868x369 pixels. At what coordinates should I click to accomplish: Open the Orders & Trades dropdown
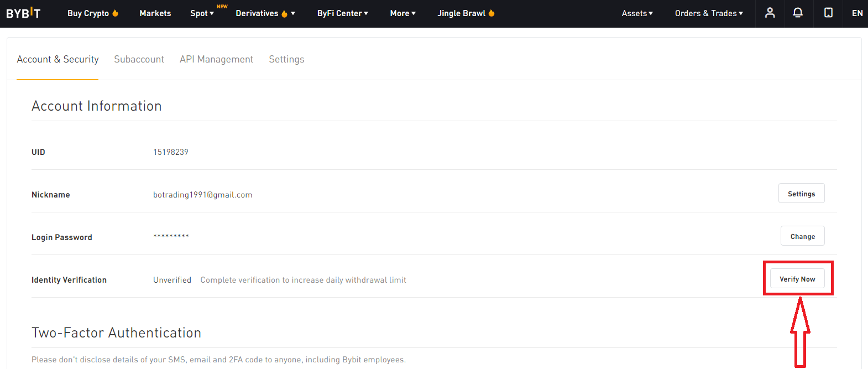click(709, 13)
